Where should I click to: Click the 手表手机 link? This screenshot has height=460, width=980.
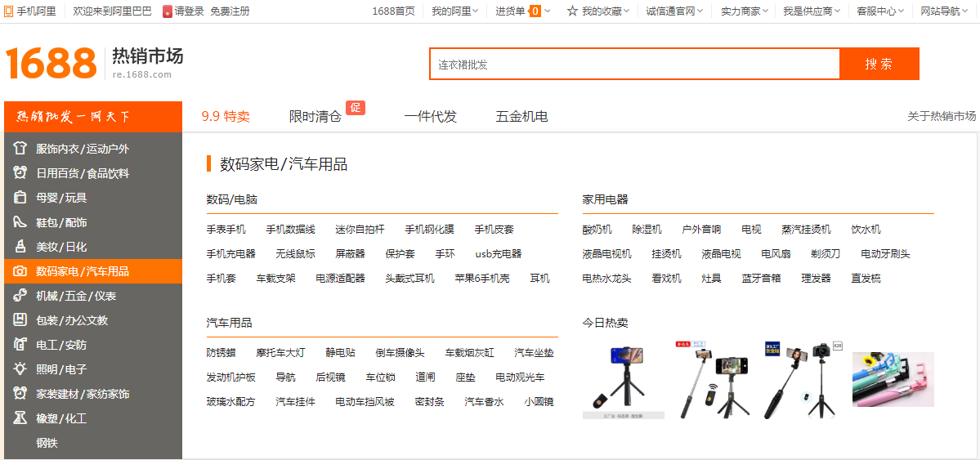(x=226, y=230)
